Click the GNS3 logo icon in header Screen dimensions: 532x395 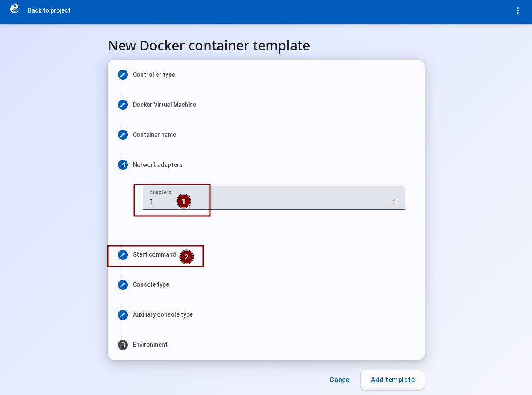click(15, 9)
